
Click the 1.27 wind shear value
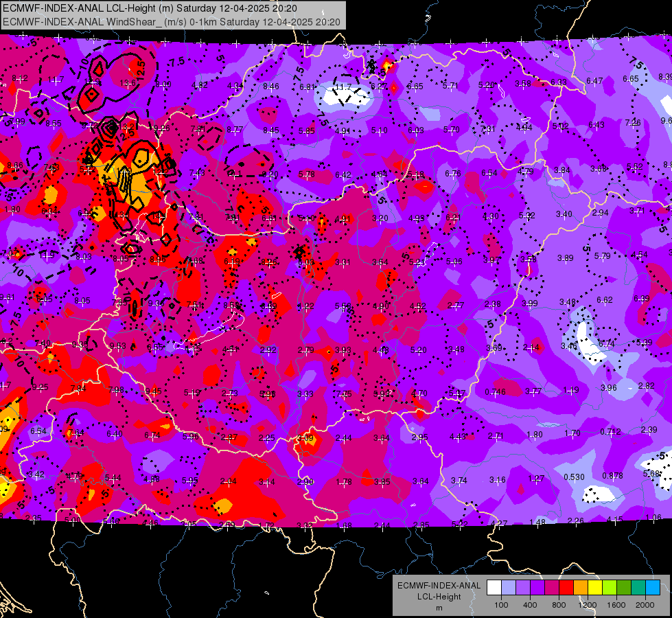click(536, 478)
